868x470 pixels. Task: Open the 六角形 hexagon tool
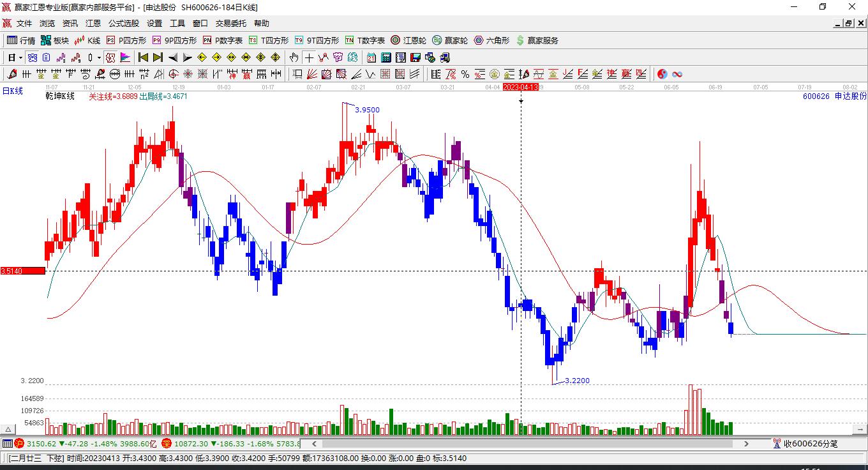[x=491, y=40]
